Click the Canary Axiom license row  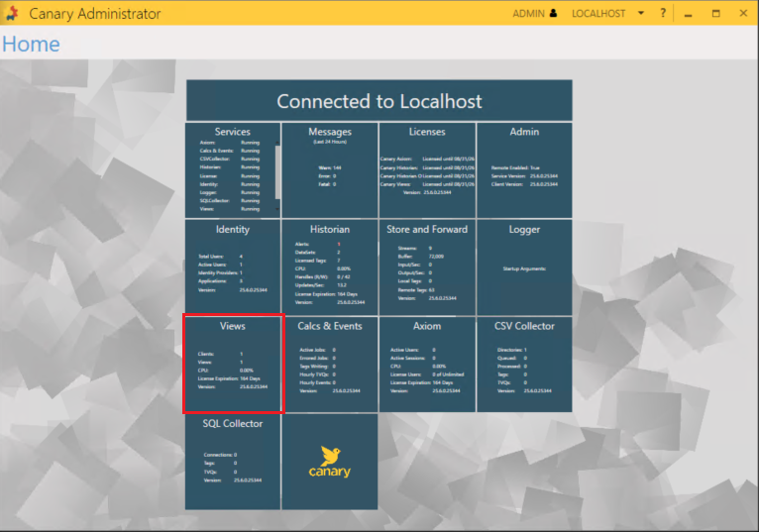427,159
